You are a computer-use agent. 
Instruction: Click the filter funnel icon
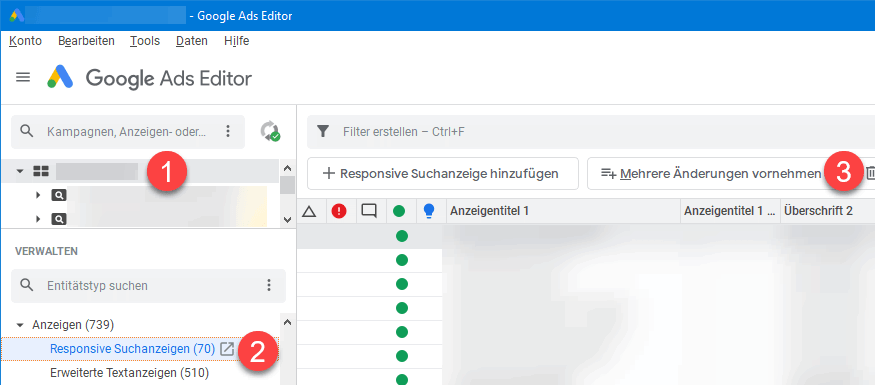[x=323, y=132]
